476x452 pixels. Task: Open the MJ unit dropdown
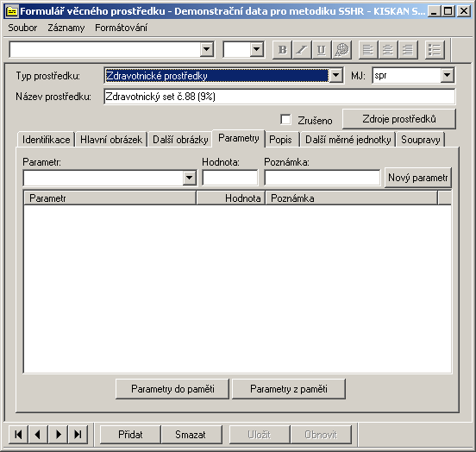click(448, 75)
